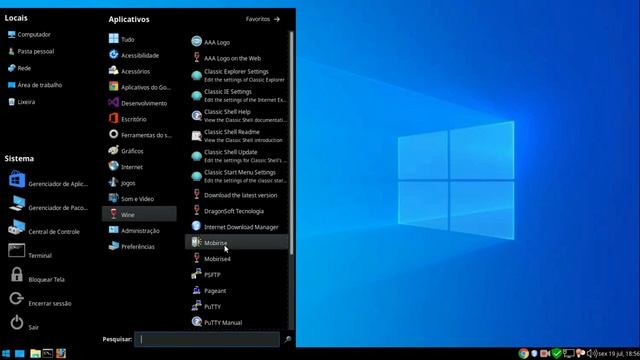Open Classic Shell Readme
This screenshot has width=640, height=360.
237,136
